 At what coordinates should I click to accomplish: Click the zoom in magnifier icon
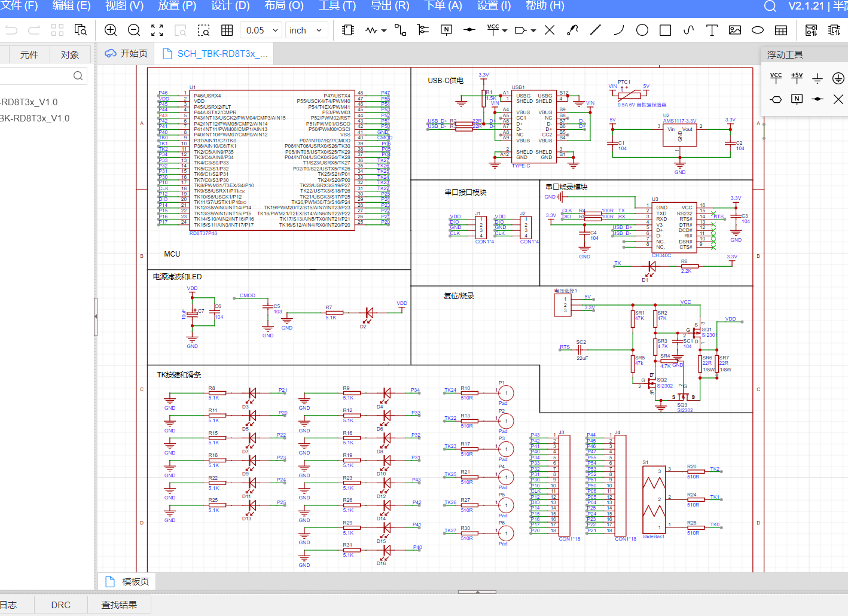click(111, 30)
